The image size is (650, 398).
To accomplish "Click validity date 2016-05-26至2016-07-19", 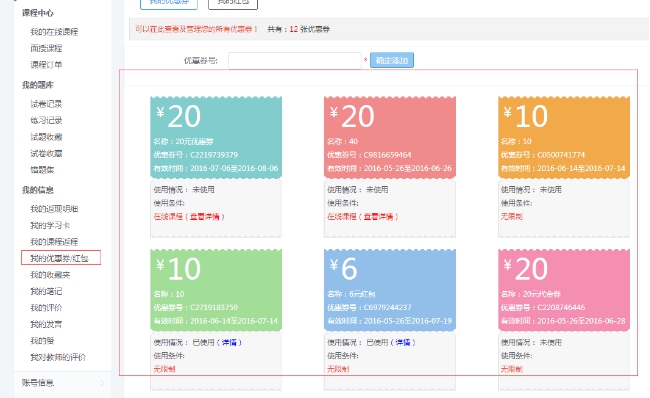I will point(408,321).
